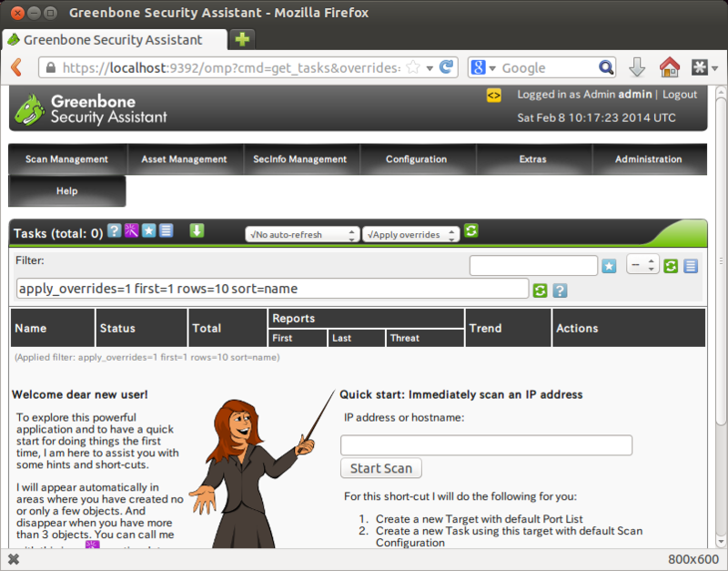Image resolution: width=728 pixels, height=571 pixels.
Task: Click Tasks header list icon
Action: 167,230
